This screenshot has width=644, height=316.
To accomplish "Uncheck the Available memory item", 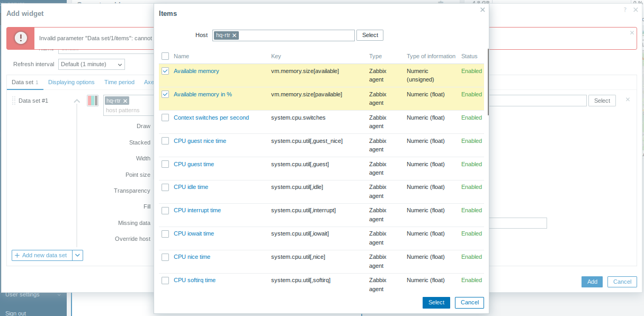I will [x=165, y=71].
